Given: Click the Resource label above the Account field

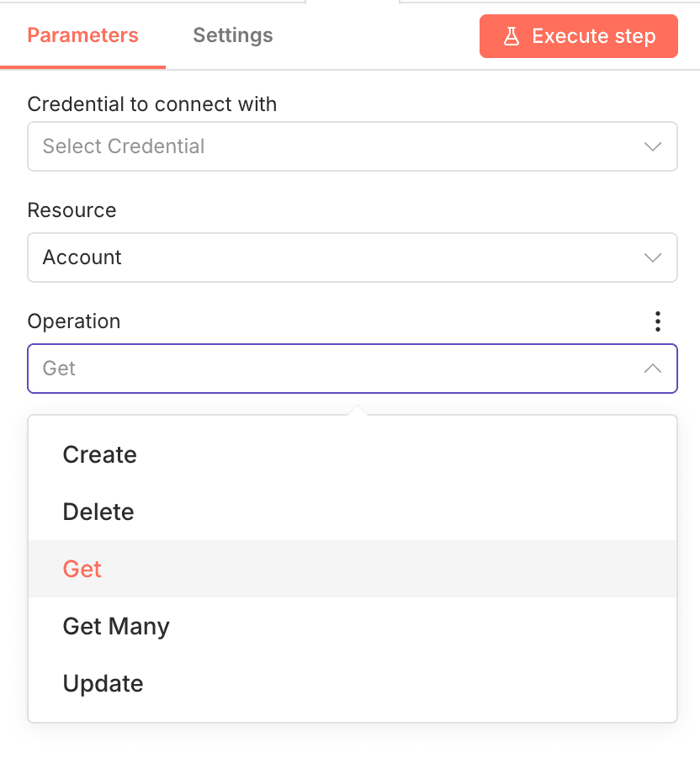Looking at the screenshot, I should (x=72, y=210).
